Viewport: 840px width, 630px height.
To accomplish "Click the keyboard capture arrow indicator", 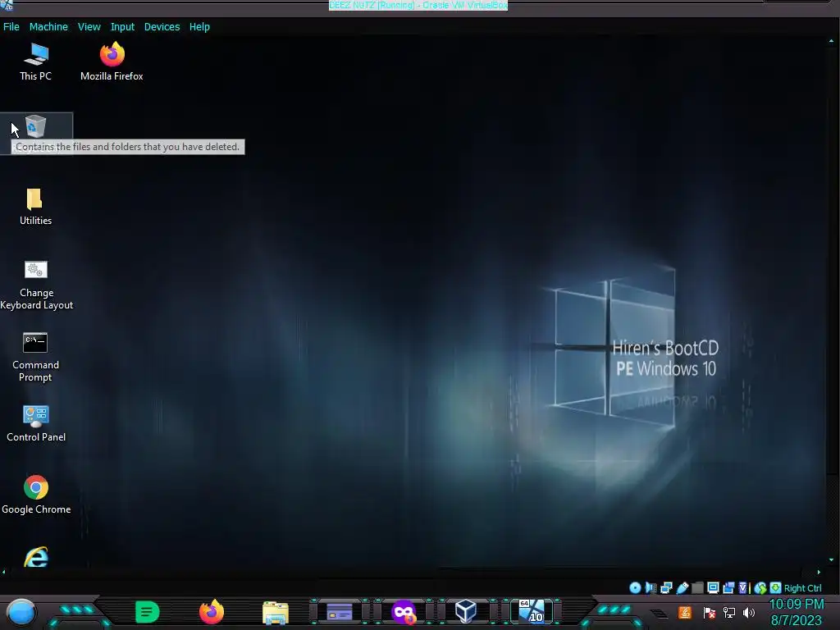I will tap(775, 587).
